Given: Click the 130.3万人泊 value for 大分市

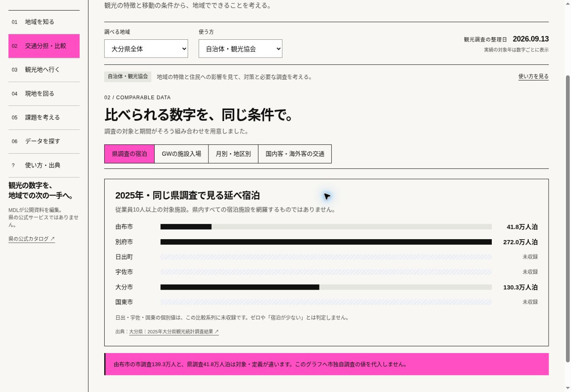Looking at the screenshot, I should pos(520,287).
